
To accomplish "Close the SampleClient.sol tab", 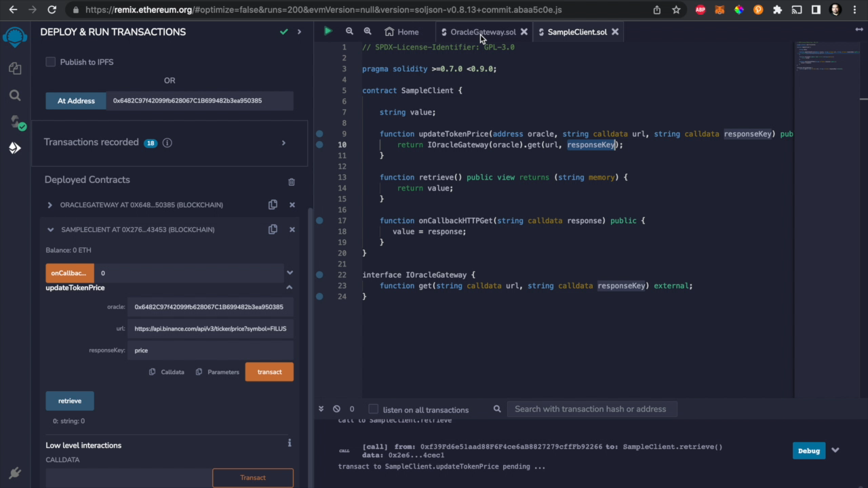I will point(615,32).
